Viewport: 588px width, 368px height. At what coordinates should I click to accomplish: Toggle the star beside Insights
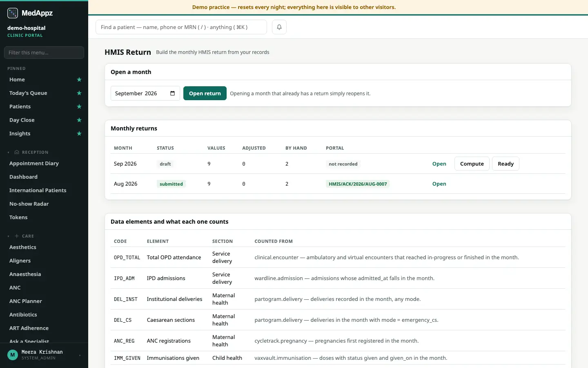pyautogui.click(x=79, y=134)
